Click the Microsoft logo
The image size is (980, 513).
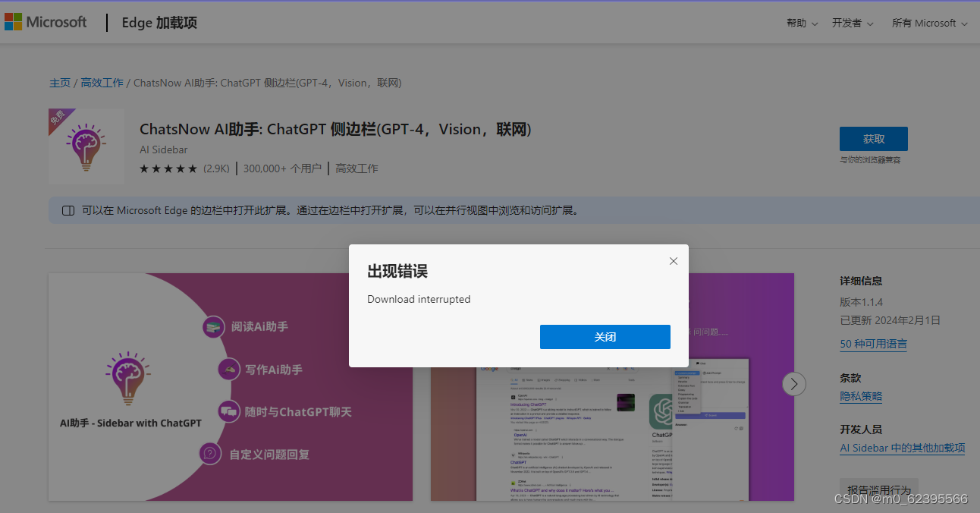[46, 22]
